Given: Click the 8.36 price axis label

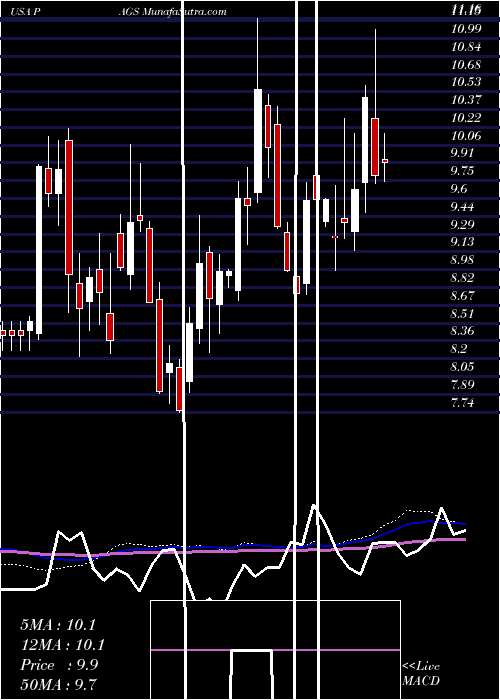Looking at the screenshot, I should pos(462,331).
